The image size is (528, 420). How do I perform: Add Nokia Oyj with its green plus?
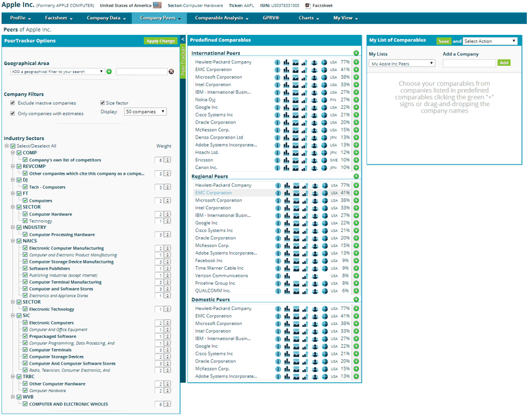coord(356,100)
